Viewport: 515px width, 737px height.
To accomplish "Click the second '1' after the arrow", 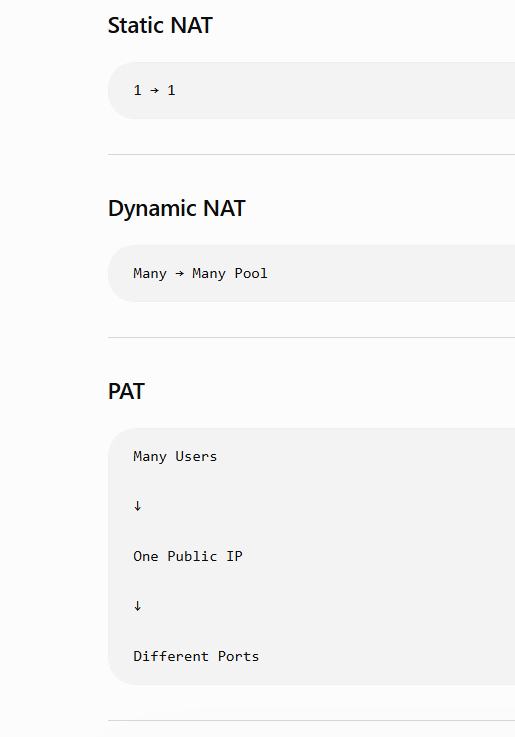I will (x=171, y=90).
